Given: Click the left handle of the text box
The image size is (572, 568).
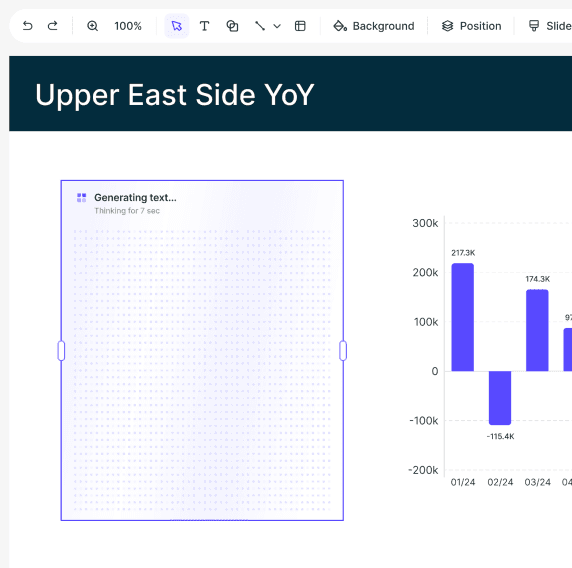Looking at the screenshot, I should click(x=61, y=351).
